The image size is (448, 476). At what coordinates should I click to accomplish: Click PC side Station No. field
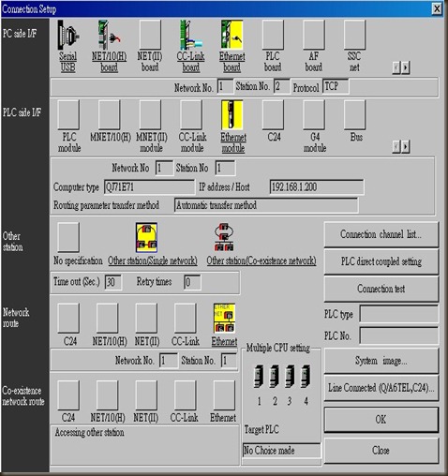pyautogui.click(x=282, y=86)
